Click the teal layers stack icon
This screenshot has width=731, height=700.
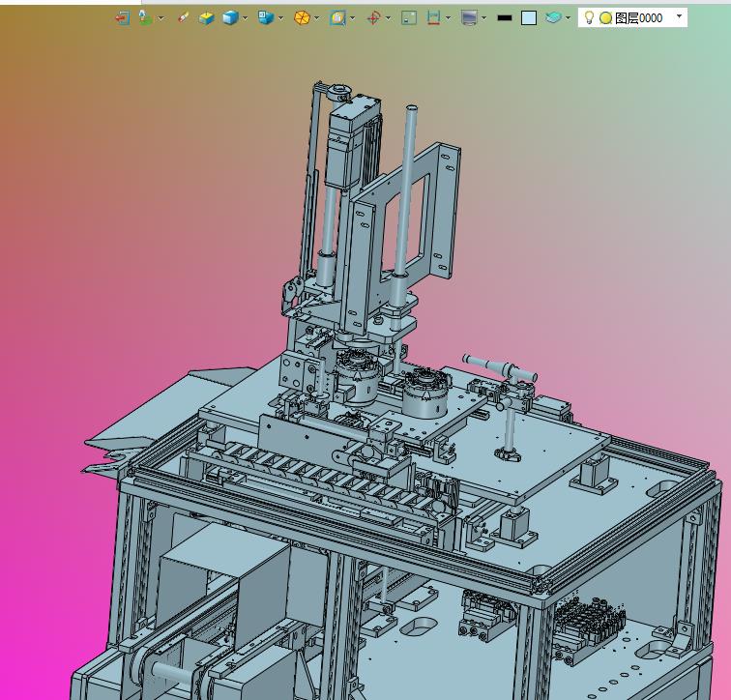[x=553, y=18]
